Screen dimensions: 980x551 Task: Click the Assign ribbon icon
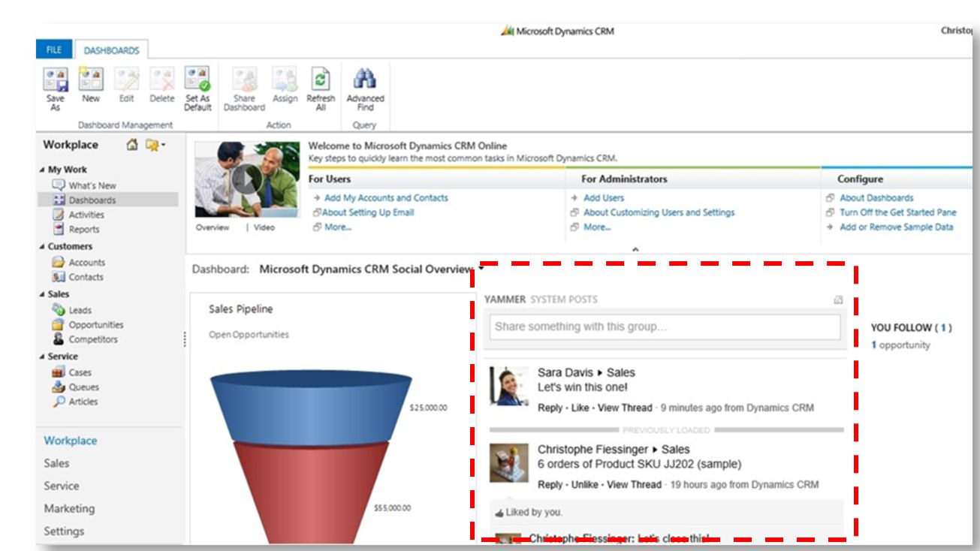pos(285,79)
